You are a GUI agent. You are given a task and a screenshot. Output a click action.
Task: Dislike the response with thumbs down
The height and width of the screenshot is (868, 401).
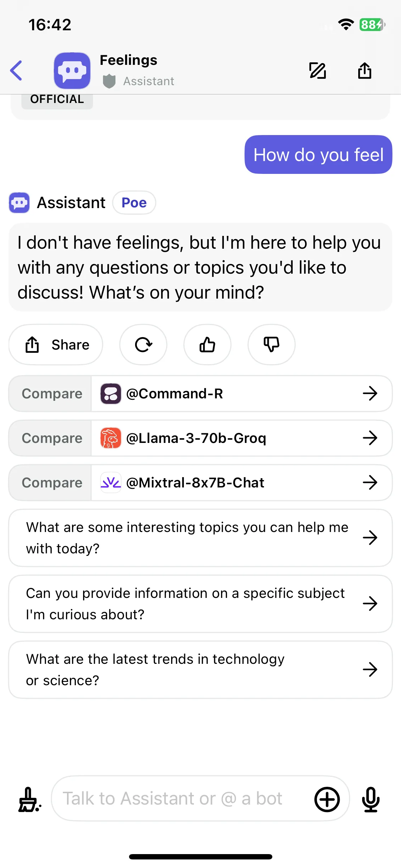click(272, 345)
